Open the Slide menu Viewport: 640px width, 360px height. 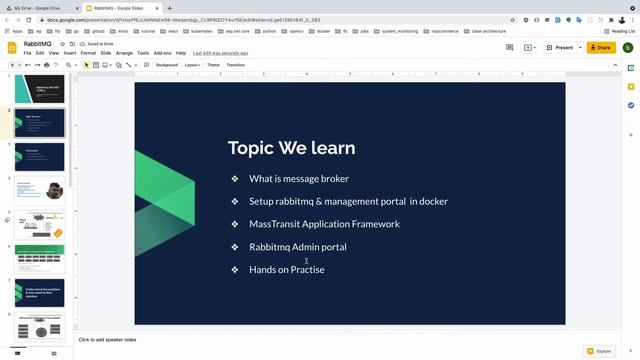[x=106, y=53]
